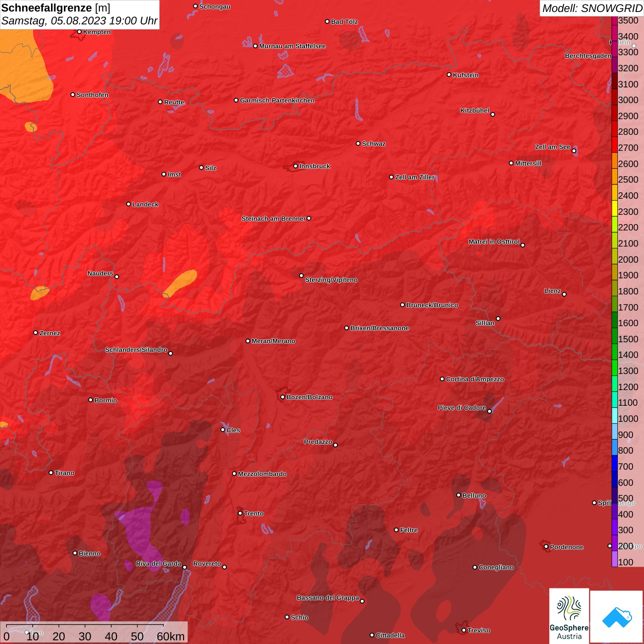644x644 pixels.
Task: Select the 3500 m legend color
Action: (615, 21)
